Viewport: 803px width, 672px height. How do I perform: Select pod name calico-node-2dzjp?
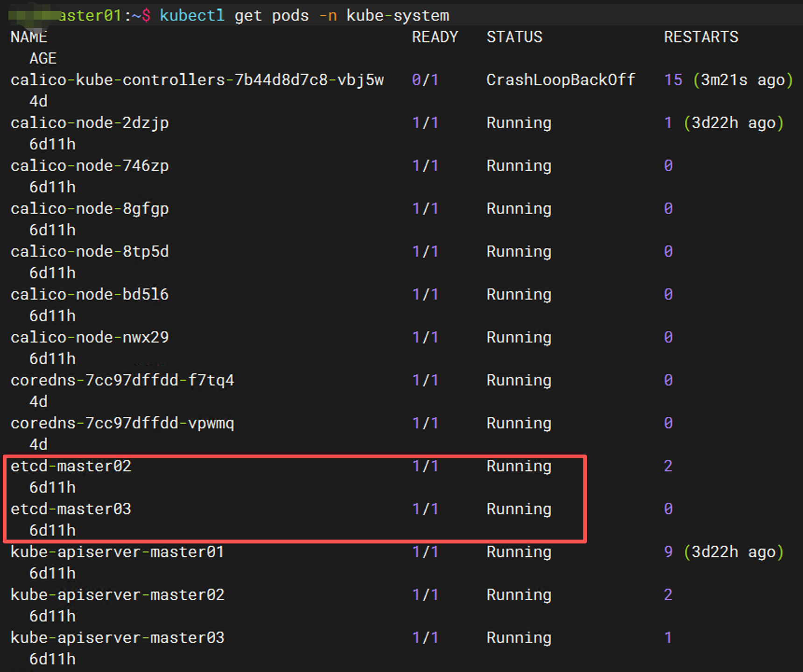click(90, 123)
